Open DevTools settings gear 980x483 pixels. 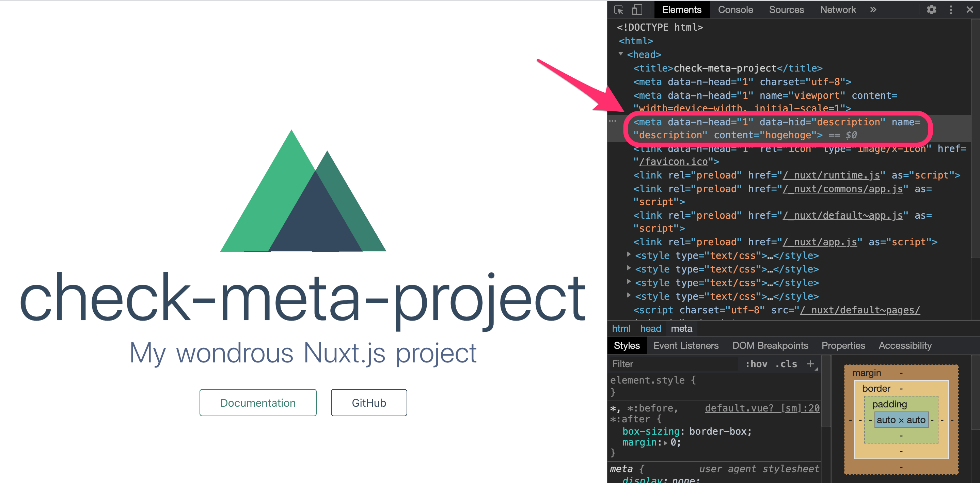coord(931,10)
